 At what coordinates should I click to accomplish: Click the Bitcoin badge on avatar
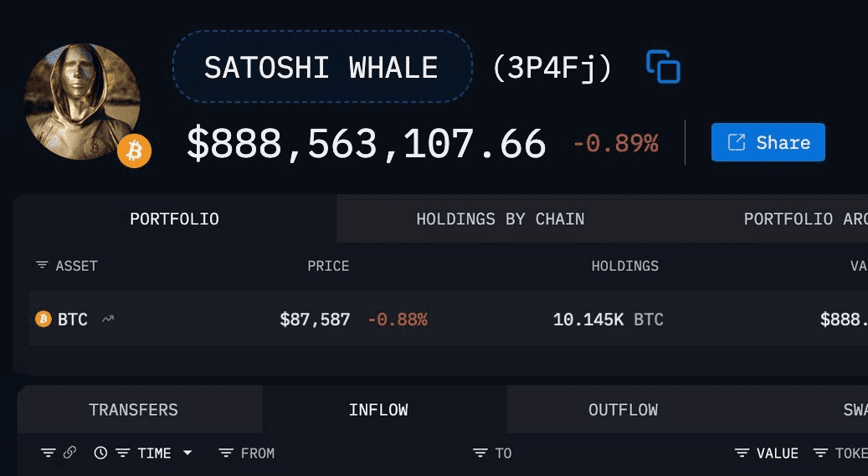point(134,151)
